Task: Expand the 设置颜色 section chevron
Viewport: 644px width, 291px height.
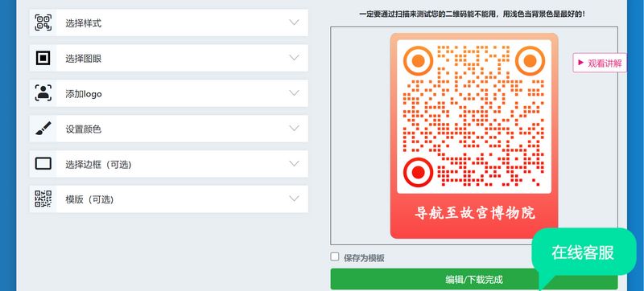Action: point(294,128)
